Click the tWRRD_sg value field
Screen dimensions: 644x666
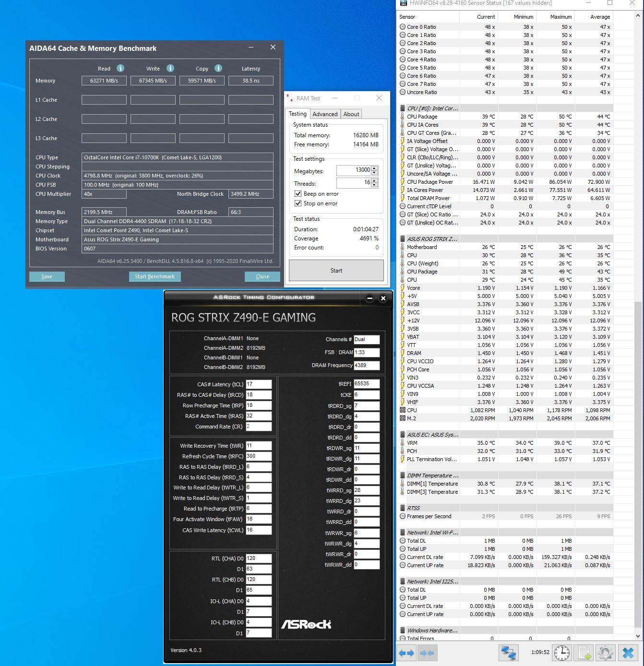tap(367, 490)
